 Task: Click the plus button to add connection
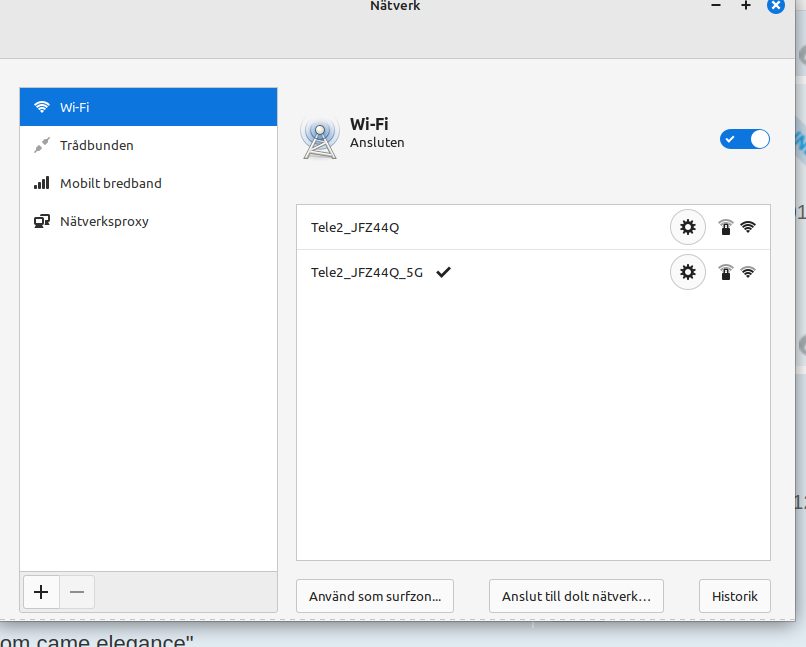[41, 592]
